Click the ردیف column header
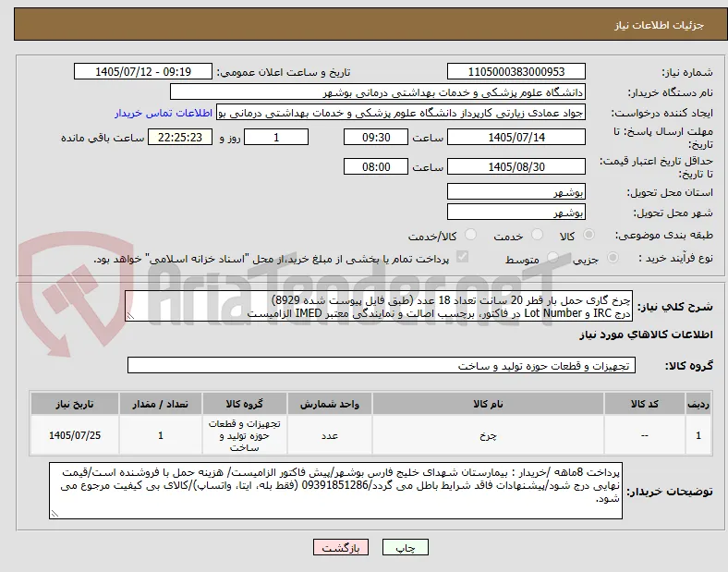The width and height of the screenshot is (728, 572). click(x=698, y=404)
